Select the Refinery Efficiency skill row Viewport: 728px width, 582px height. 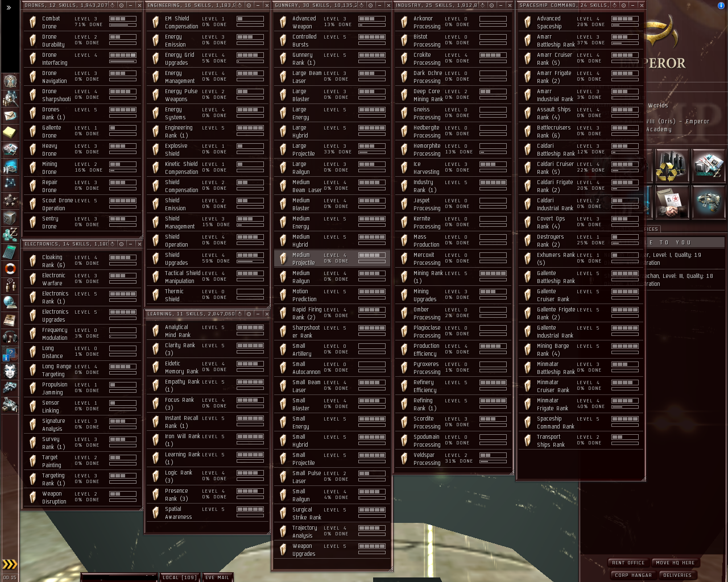(453, 386)
